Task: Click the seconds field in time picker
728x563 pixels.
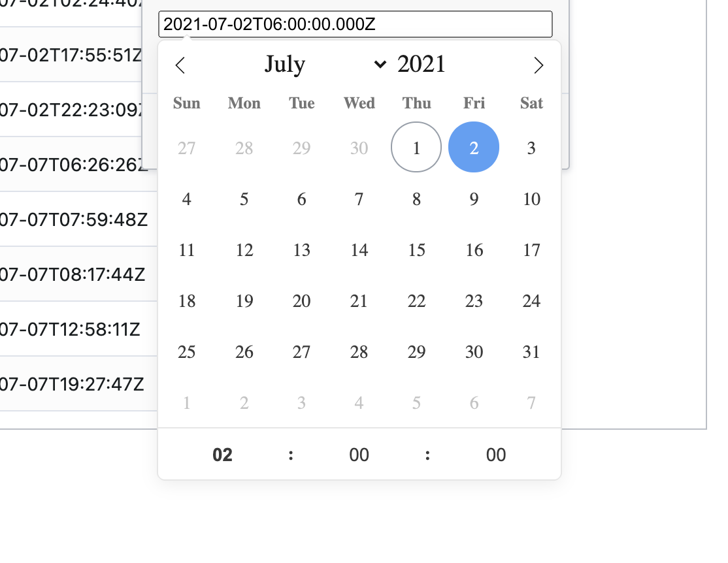Action: (496, 455)
